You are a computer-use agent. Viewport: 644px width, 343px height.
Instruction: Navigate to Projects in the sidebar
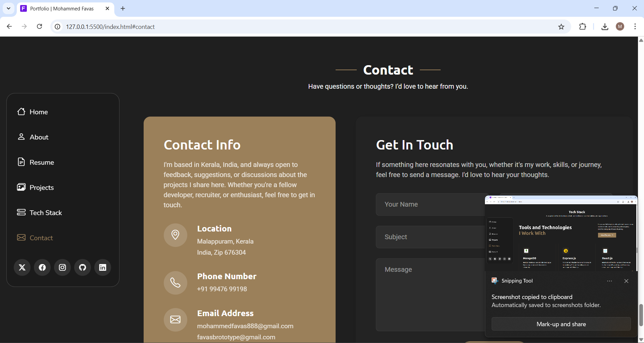[35, 187]
